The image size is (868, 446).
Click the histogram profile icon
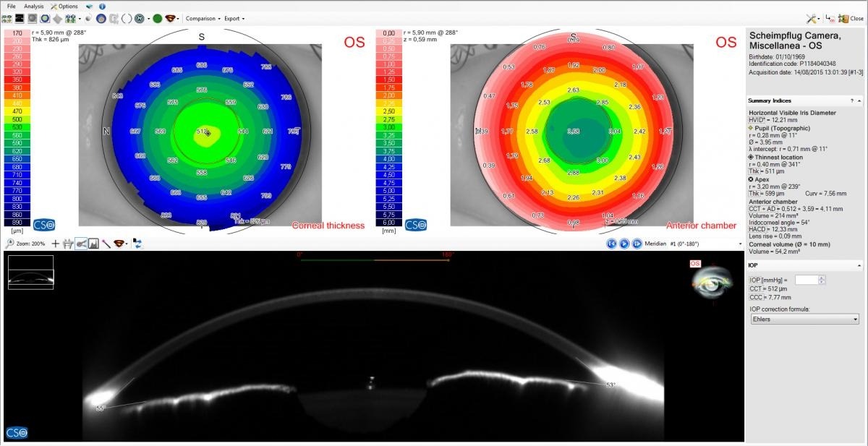93,244
